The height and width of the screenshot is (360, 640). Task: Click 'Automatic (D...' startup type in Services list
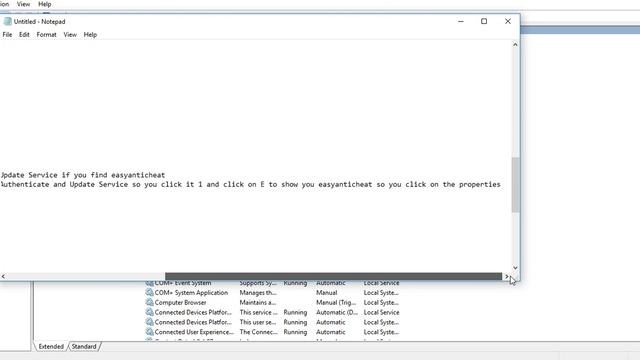coord(337,312)
